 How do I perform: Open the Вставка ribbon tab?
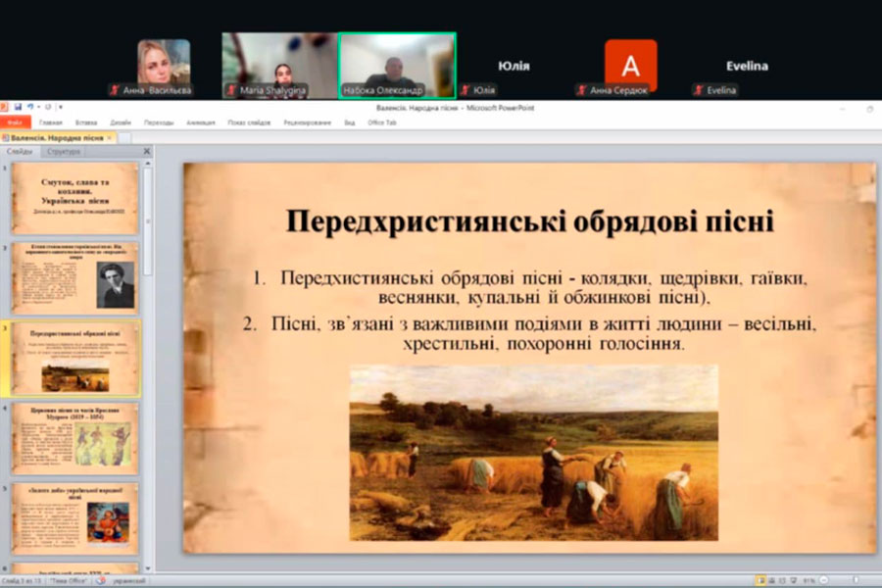85,122
